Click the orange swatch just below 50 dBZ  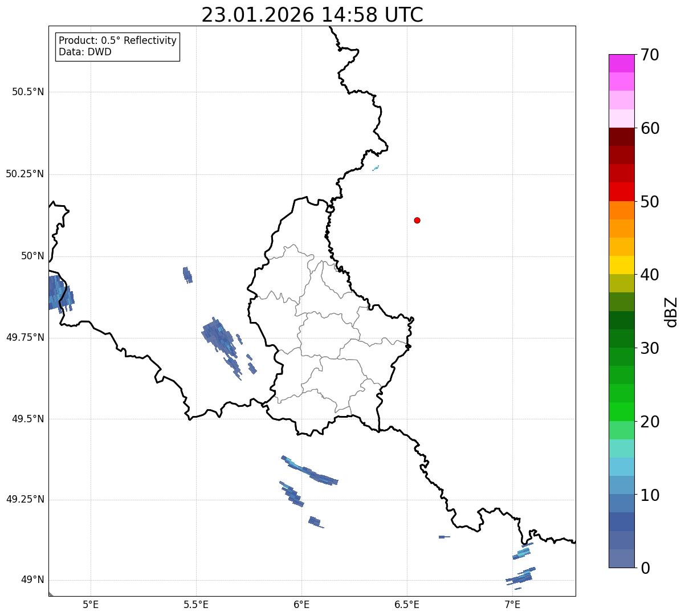(621, 210)
